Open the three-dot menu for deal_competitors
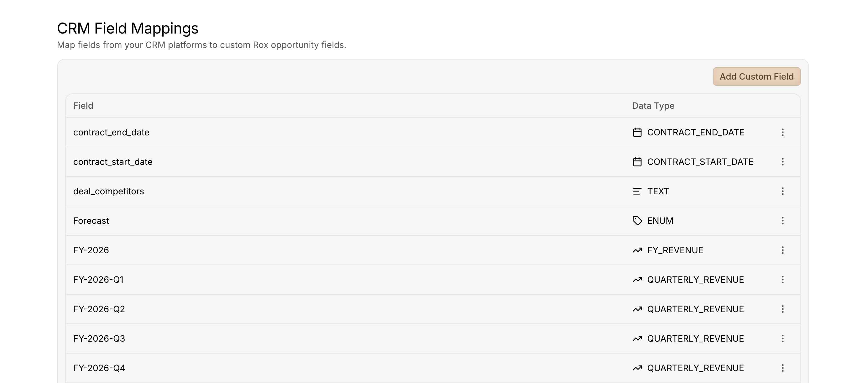The width and height of the screenshot is (868, 383). (782, 191)
